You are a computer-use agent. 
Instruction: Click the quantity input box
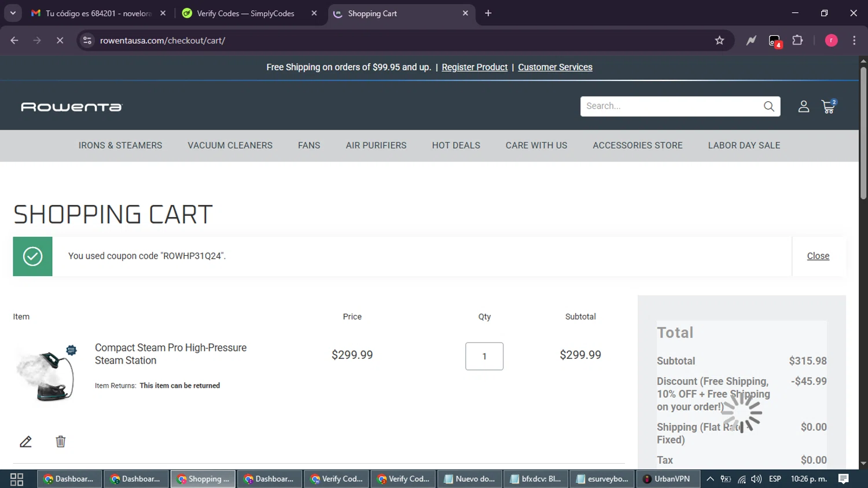(x=484, y=357)
